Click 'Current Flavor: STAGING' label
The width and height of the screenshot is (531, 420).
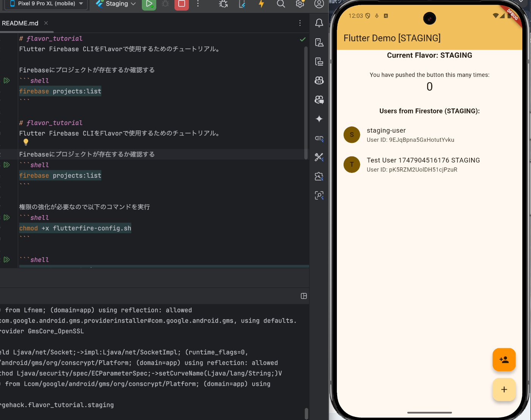429,55
